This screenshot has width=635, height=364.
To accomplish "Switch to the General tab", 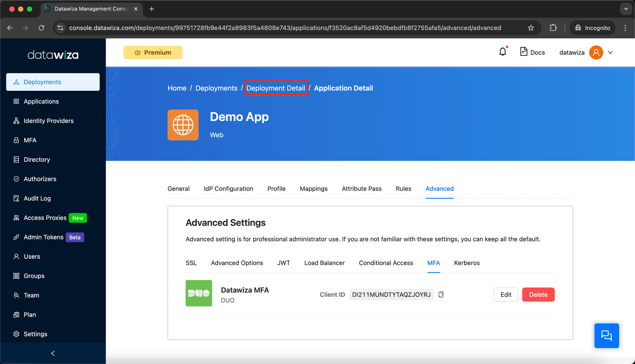I will click(x=179, y=189).
